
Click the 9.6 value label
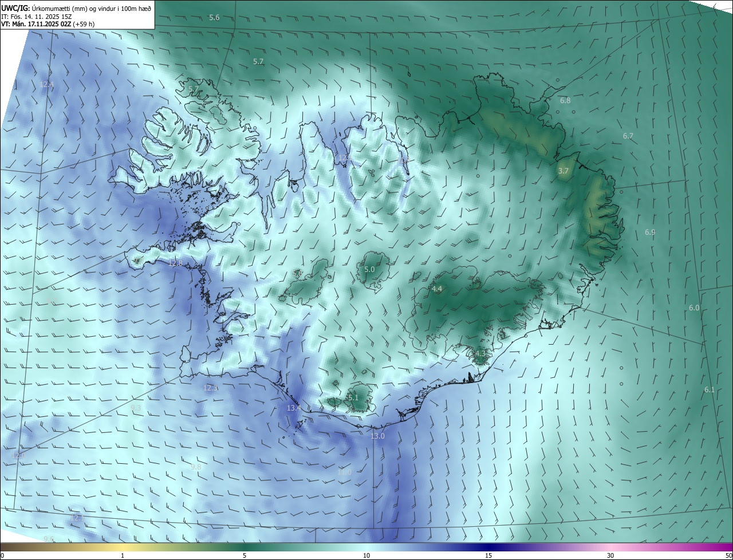pyautogui.click(x=49, y=539)
